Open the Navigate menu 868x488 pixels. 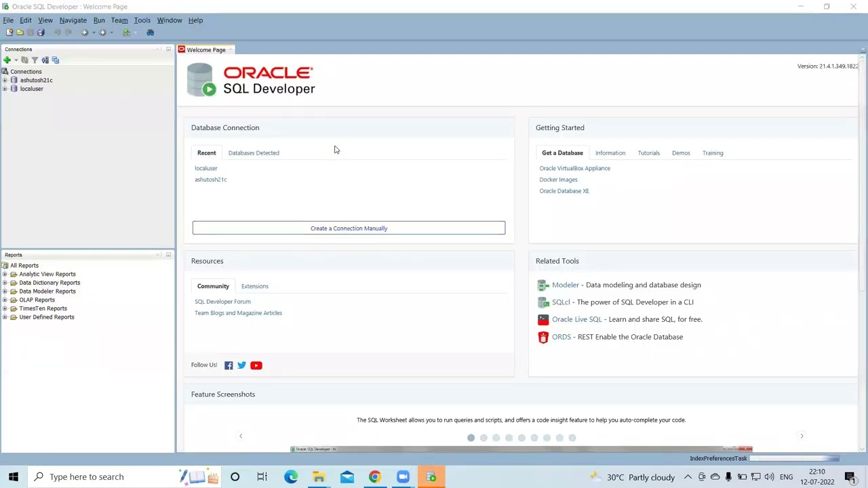(73, 20)
